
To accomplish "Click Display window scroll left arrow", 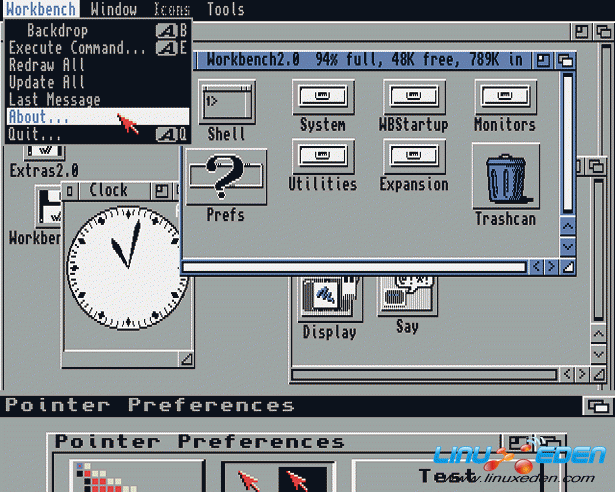I will pos(567,375).
